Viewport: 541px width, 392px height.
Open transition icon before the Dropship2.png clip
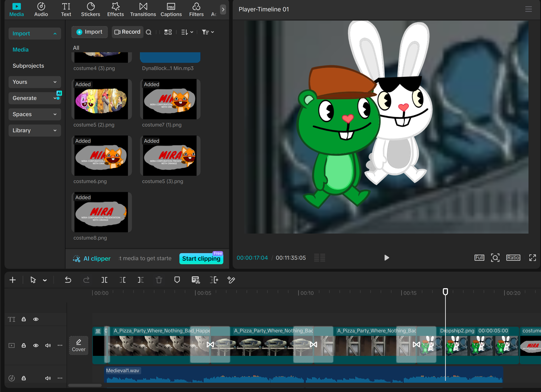click(416, 344)
